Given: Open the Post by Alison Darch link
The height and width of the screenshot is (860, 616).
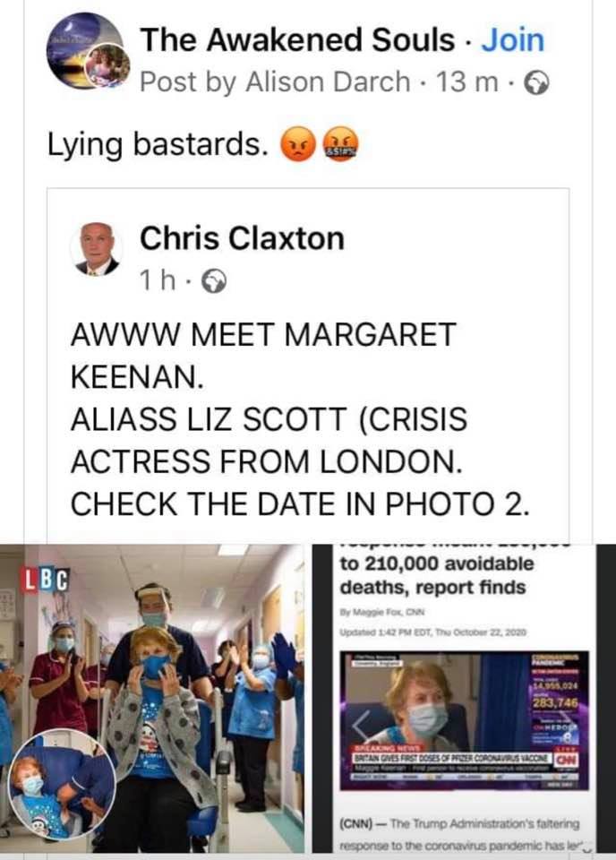Looking at the screenshot, I should pos(275,82).
